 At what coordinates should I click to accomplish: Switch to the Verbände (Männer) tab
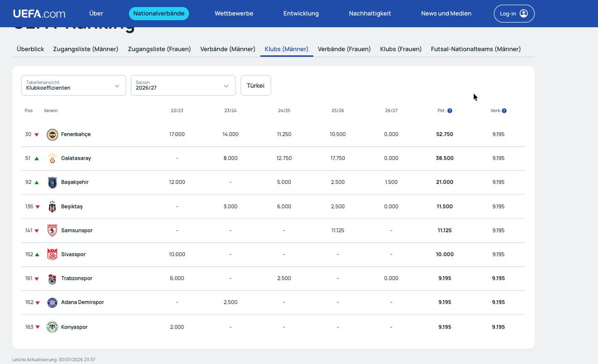coord(228,49)
